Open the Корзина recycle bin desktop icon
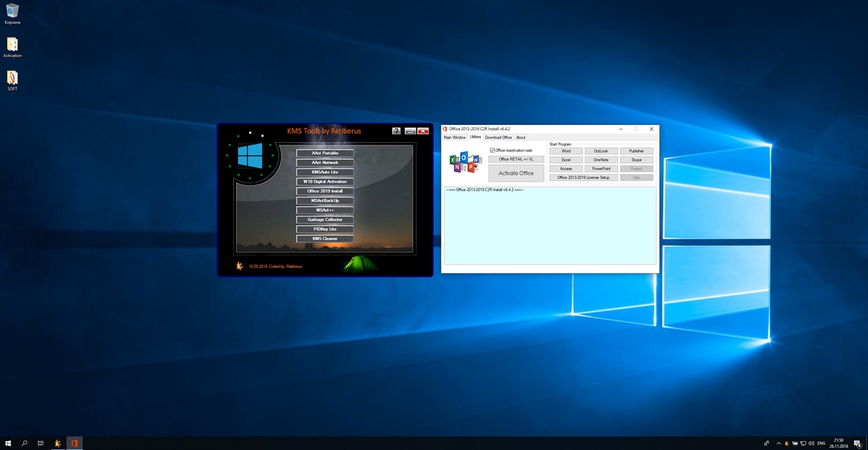868x450 pixels. [x=12, y=14]
